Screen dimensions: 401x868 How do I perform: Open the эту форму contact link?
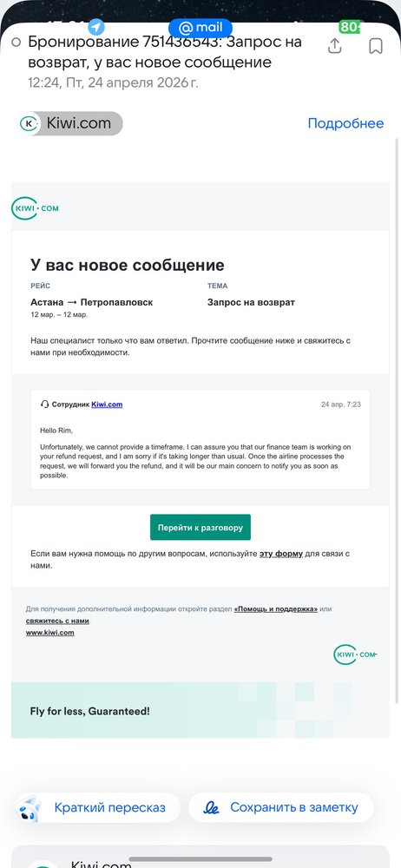281,554
